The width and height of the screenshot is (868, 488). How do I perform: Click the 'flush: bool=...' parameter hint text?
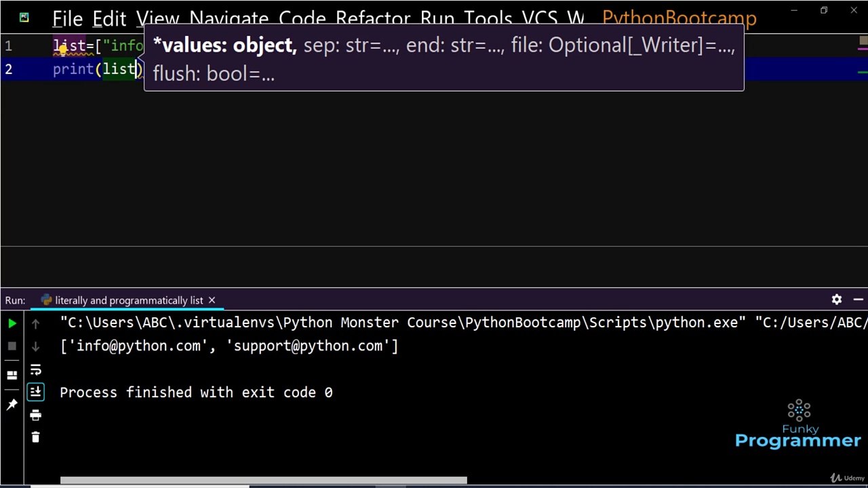(214, 73)
